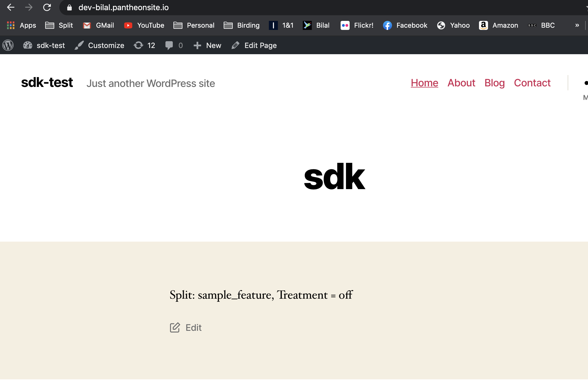
Task: Expand the hidden bookmarks chevron
Action: (x=577, y=25)
